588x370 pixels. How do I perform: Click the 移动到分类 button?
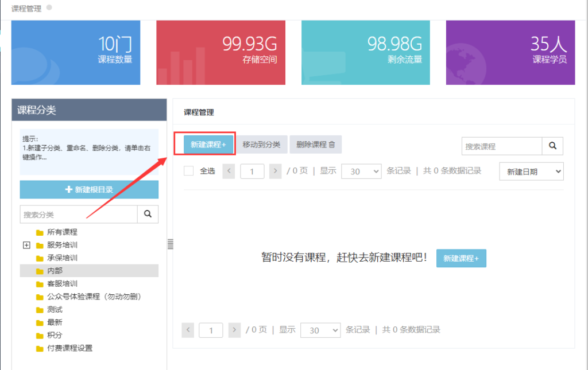point(261,145)
